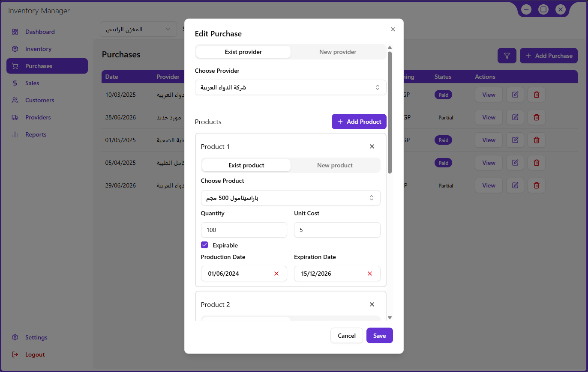Click the scrollbar down arrow in the dialog
Screen dimensions: 588x372
point(390,318)
